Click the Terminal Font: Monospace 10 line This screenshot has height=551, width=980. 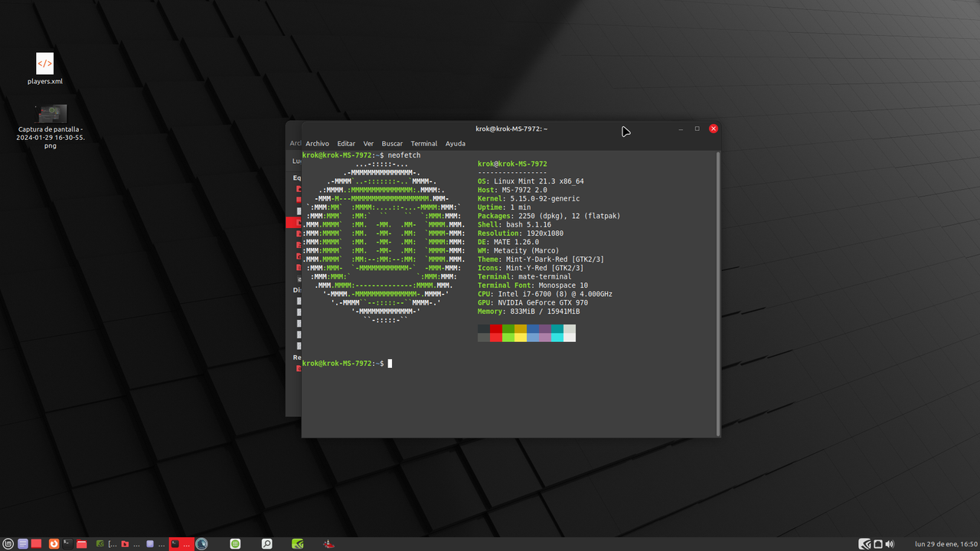click(x=533, y=285)
